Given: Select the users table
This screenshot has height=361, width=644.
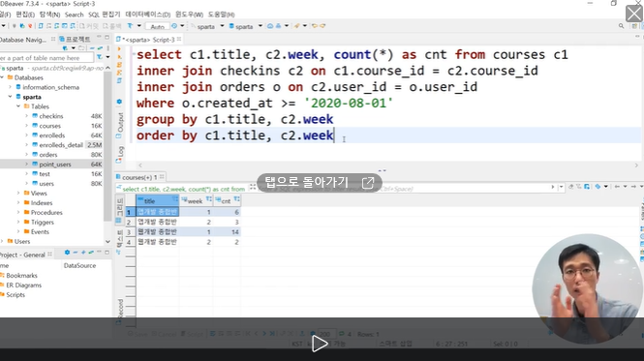Looking at the screenshot, I should point(46,184).
